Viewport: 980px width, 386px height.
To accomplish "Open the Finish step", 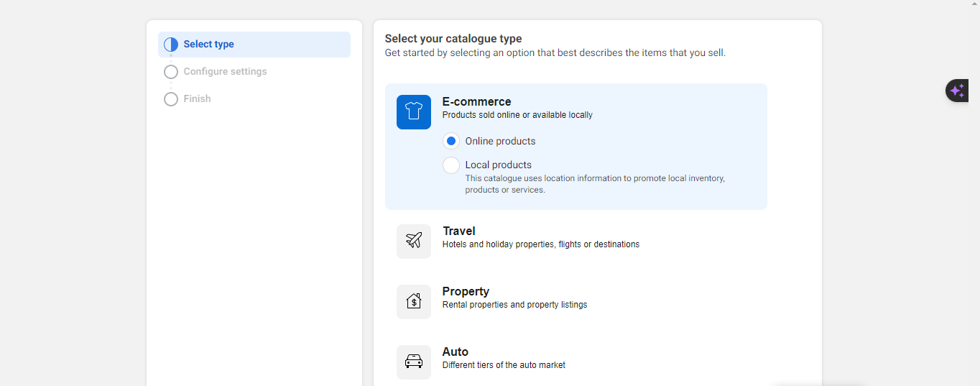I will [197, 99].
